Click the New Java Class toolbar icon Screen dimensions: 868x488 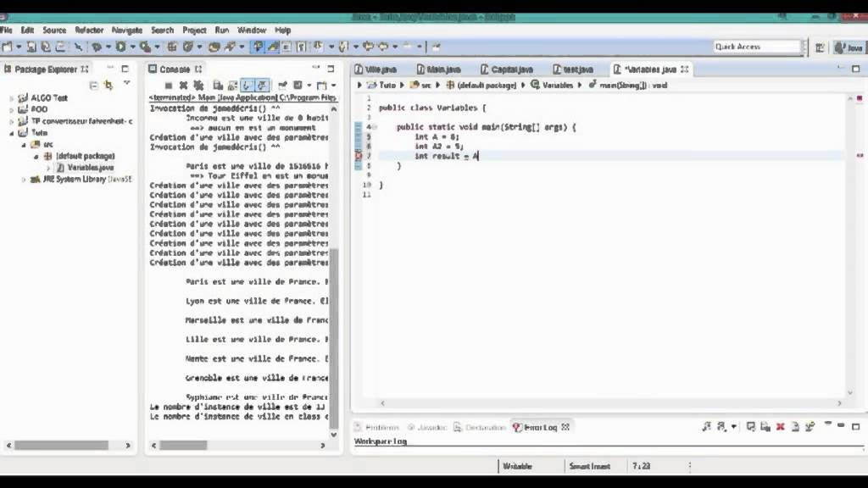tap(188, 47)
